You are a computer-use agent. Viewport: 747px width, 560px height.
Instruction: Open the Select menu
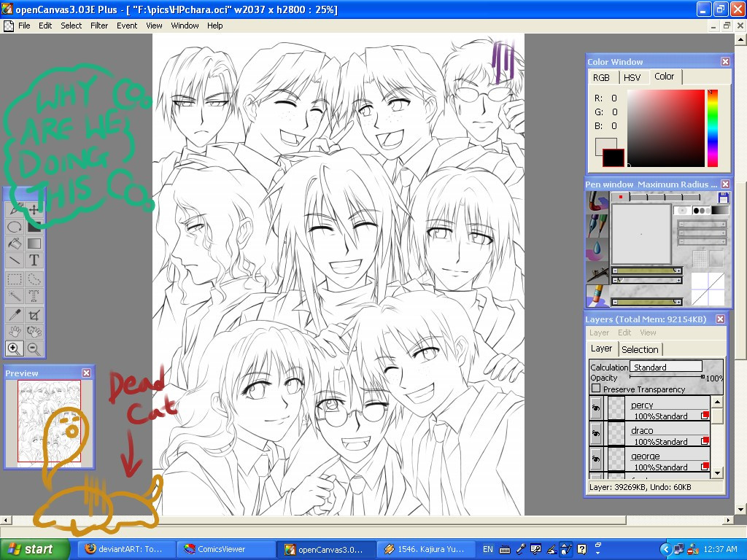point(71,26)
